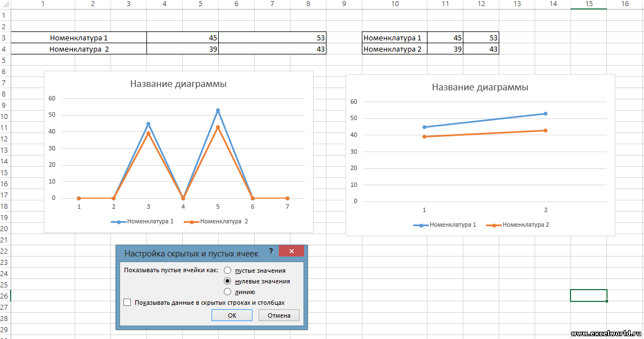The image size is (644, 339).
Task: Select column header 9
Action: [344, 4]
